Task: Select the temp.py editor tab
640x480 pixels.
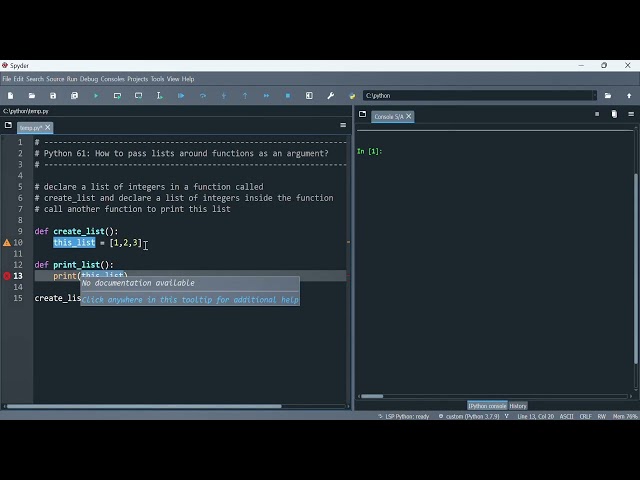Action: (31, 128)
